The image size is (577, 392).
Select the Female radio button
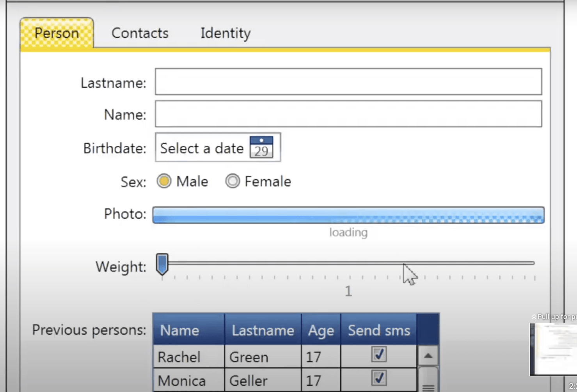click(233, 181)
